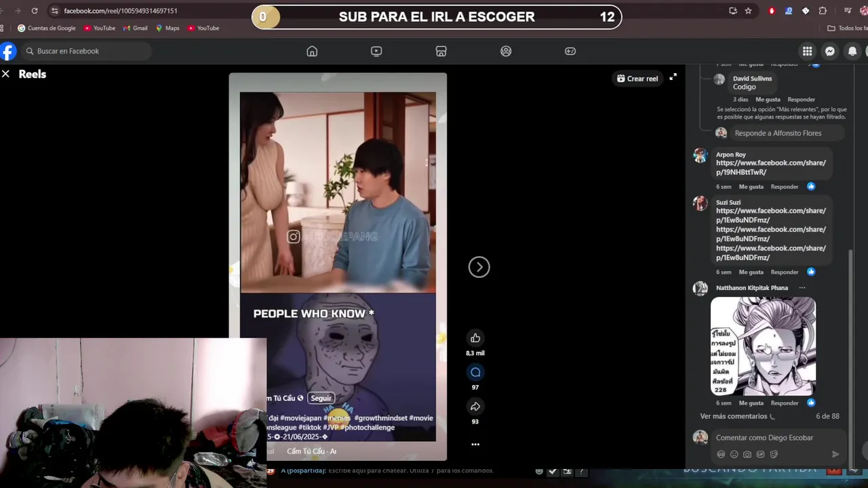The width and height of the screenshot is (868, 488).
Task: Click the address bar URL
Action: coord(121,11)
